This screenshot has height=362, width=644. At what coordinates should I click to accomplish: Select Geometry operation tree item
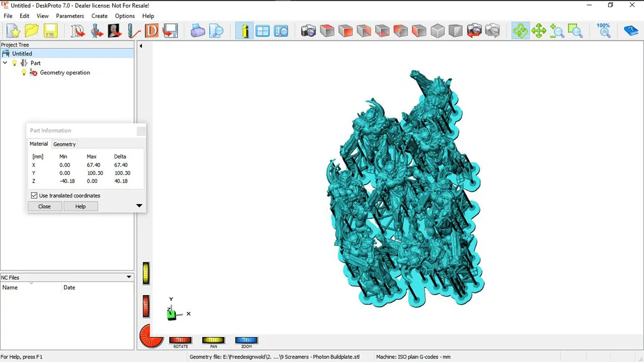pos(65,73)
